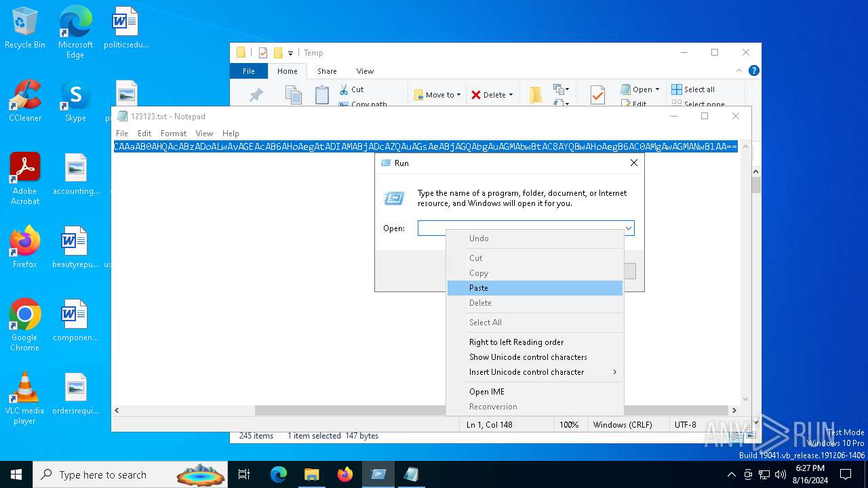Choose Show Unicode control characters
Image resolution: width=868 pixels, height=488 pixels.
point(535,357)
